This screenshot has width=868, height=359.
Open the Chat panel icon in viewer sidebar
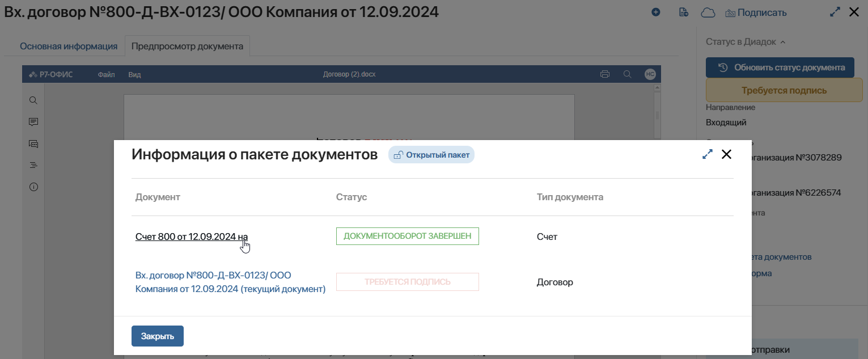coord(33,143)
